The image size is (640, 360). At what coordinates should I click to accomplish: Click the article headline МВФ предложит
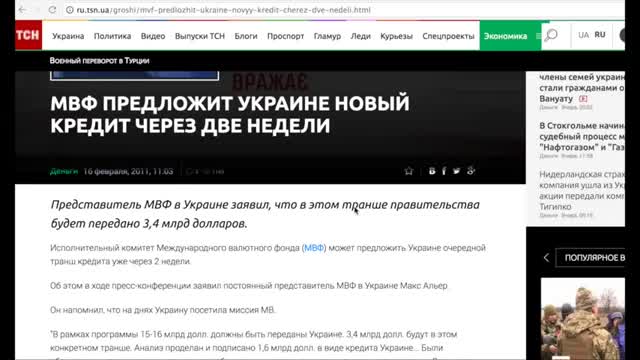point(230,114)
